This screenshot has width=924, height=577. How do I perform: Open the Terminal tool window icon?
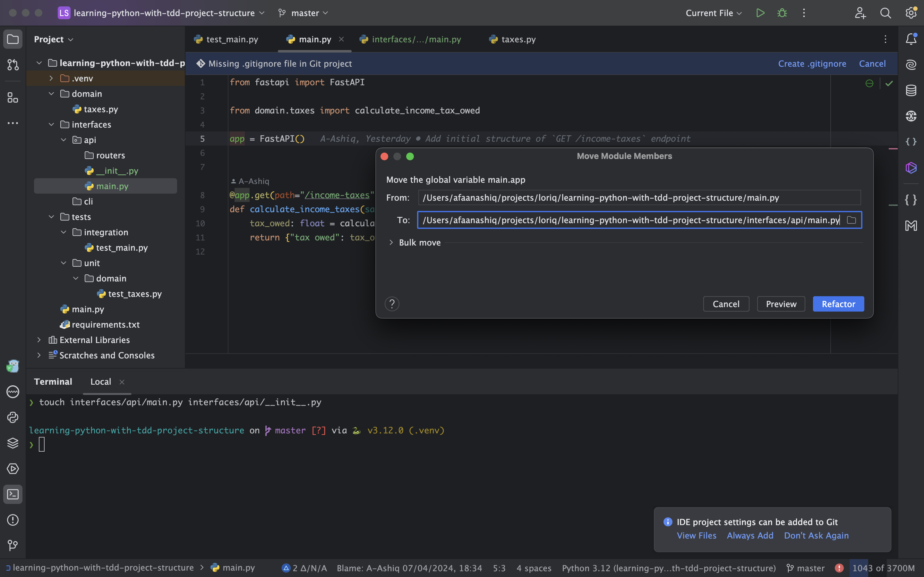click(13, 494)
